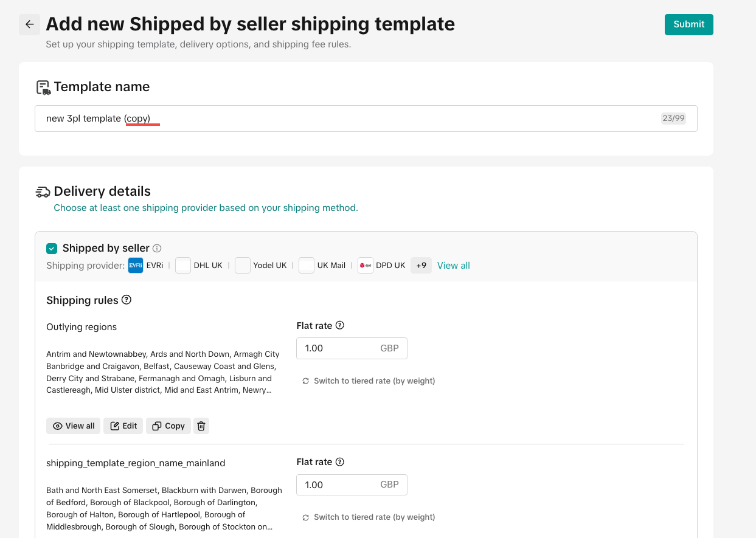
Task: Open the Shipping rules help icon
Action: tap(127, 300)
